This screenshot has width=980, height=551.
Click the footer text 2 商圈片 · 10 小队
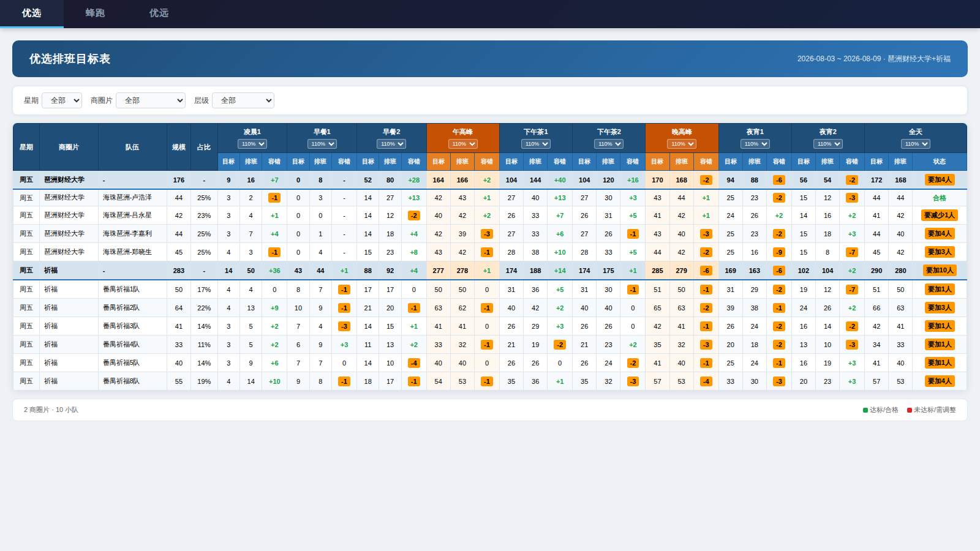[51, 410]
